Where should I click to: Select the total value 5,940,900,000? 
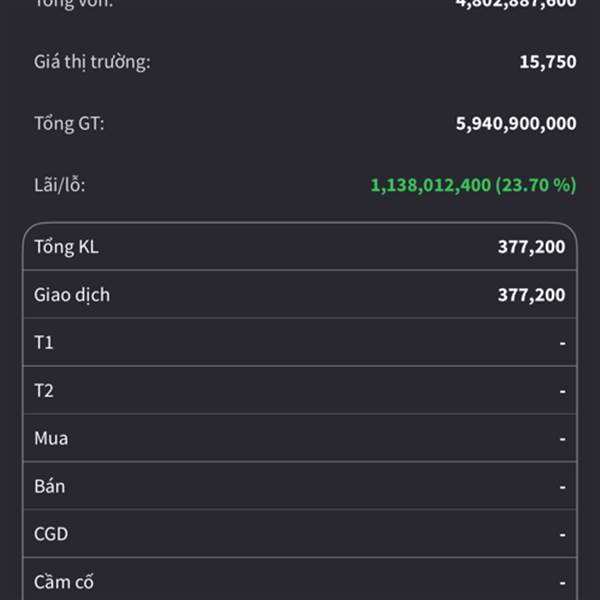coord(516,124)
